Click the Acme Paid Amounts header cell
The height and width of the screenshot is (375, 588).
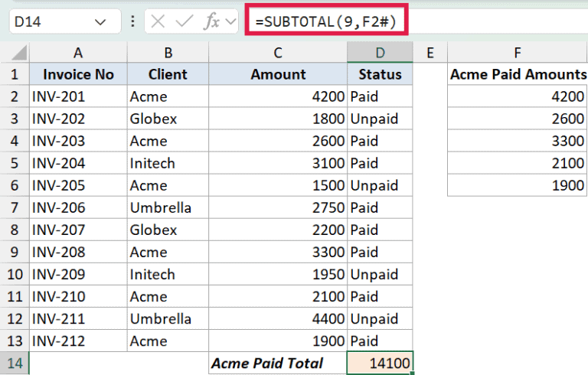518,74
